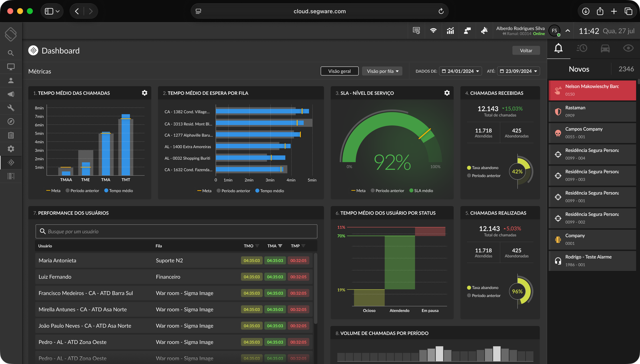
Task: Click the bar chart icon in top bar
Action: pyautogui.click(x=450, y=31)
